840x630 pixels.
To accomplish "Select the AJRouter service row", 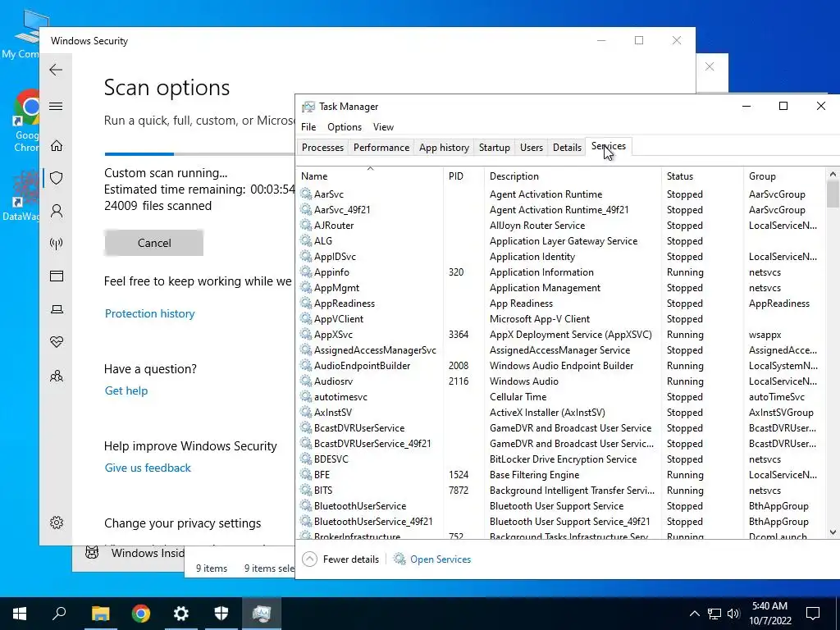I will click(x=562, y=226).
